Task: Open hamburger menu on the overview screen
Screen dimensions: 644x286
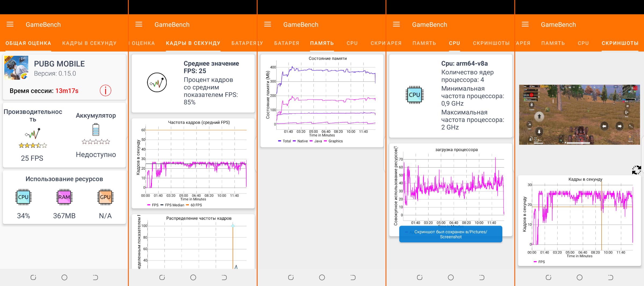Action: pos(10,24)
